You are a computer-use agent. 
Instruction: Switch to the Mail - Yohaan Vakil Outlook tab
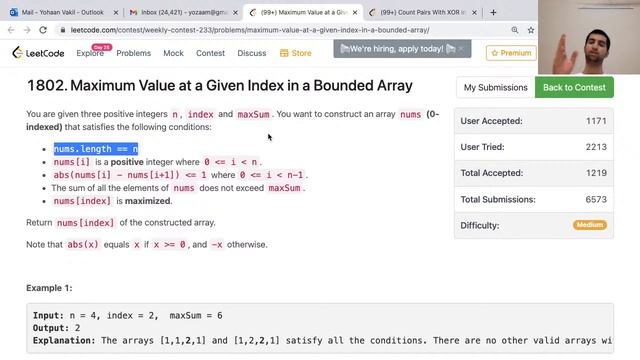pos(62,12)
